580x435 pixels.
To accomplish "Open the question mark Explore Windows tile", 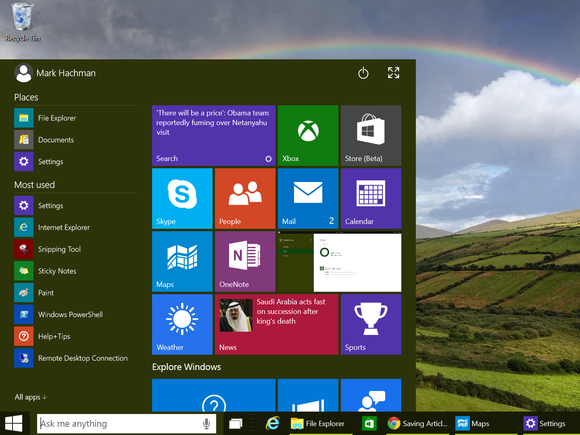I will tap(213, 395).
